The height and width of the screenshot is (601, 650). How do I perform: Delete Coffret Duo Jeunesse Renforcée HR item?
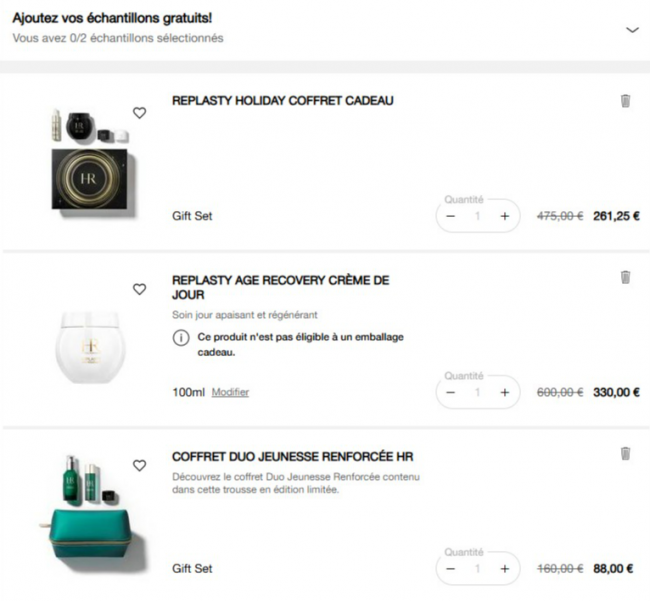point(625,454)
